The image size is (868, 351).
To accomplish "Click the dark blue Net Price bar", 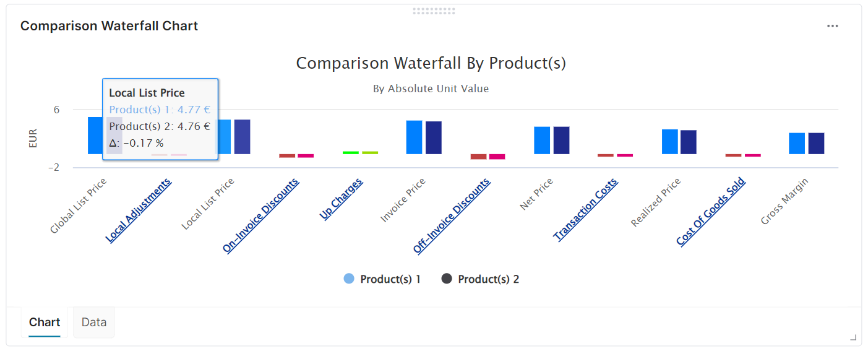I will click(x=561, y=140).
